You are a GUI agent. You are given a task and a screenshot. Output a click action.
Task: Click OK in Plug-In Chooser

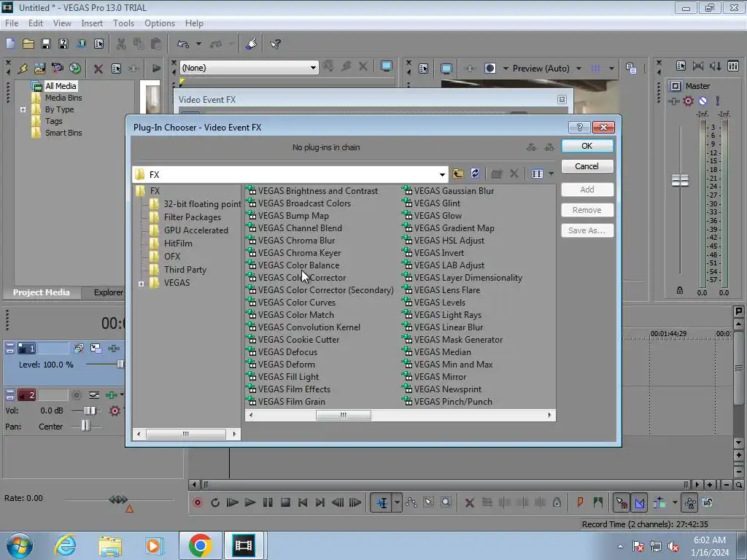587,146
